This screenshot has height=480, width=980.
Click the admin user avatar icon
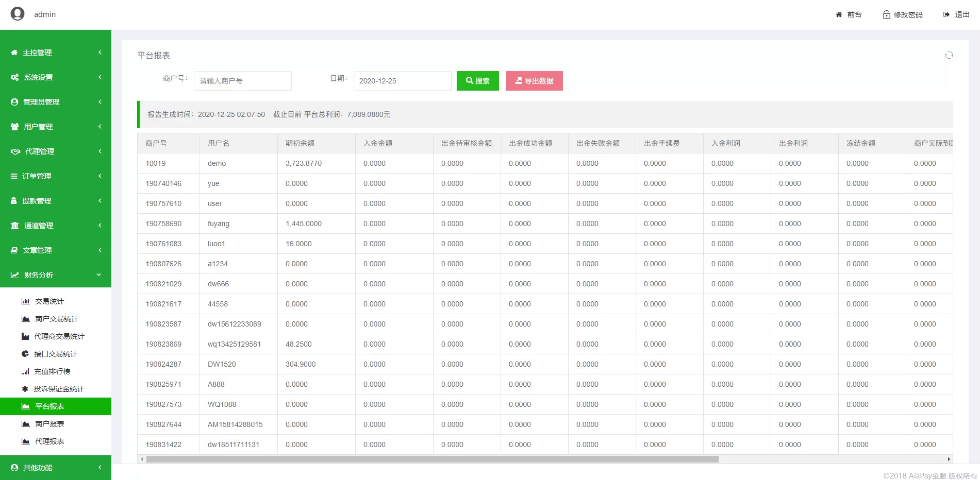pyautogui.click(x=18, y=14)
